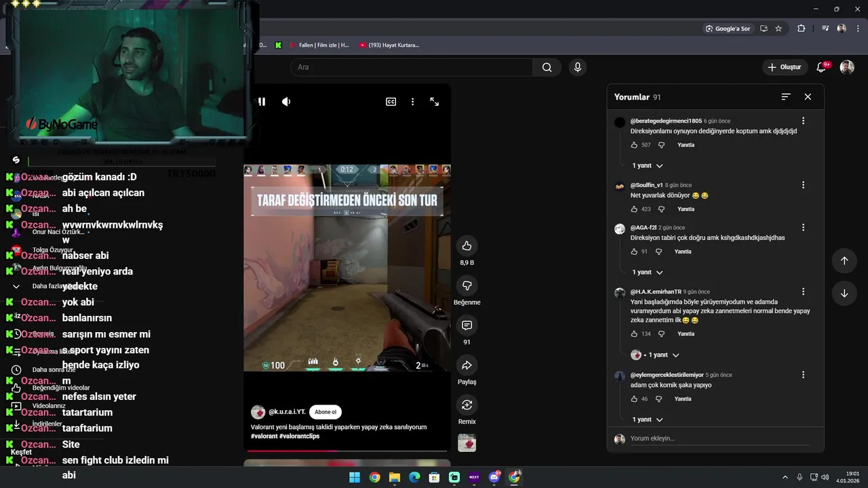Click the Abone ol subscribe button
This screenshot has width=868, height=488.
point(325,412)
